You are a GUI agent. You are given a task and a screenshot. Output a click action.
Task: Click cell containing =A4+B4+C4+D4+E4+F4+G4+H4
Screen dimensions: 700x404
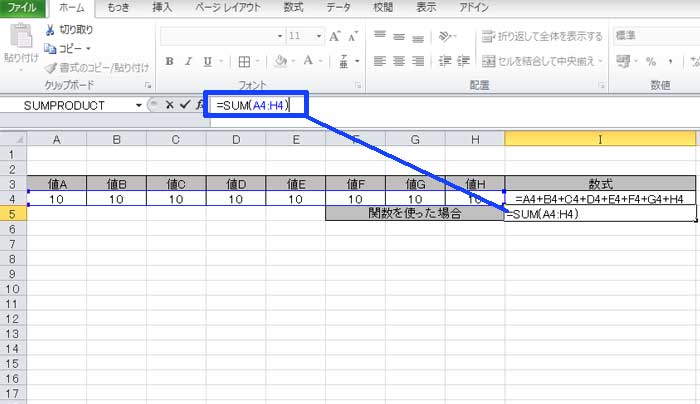[600, 199]
